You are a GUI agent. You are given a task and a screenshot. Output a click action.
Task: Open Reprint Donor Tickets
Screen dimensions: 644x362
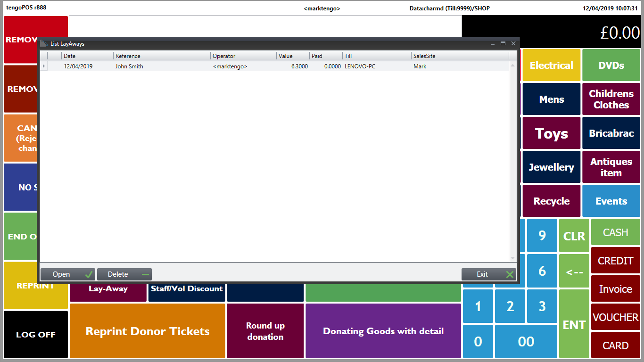pyautogui.click(x=148, y=331)
